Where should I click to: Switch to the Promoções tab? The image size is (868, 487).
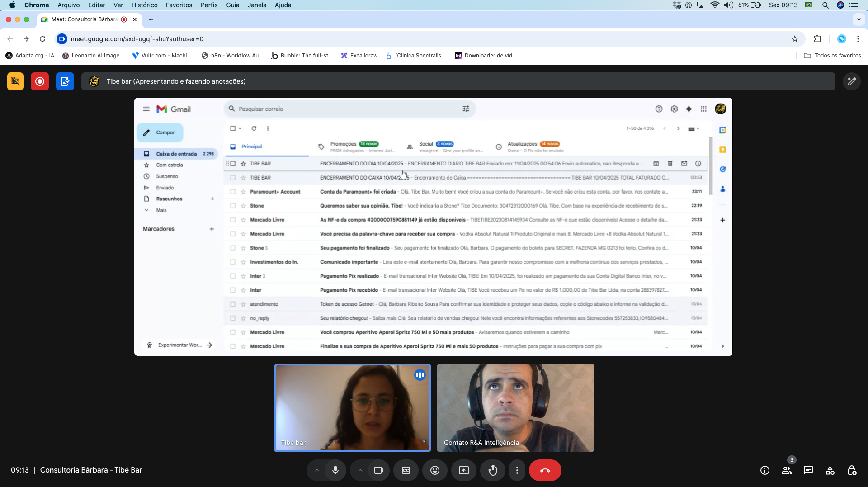pos(357,147)
